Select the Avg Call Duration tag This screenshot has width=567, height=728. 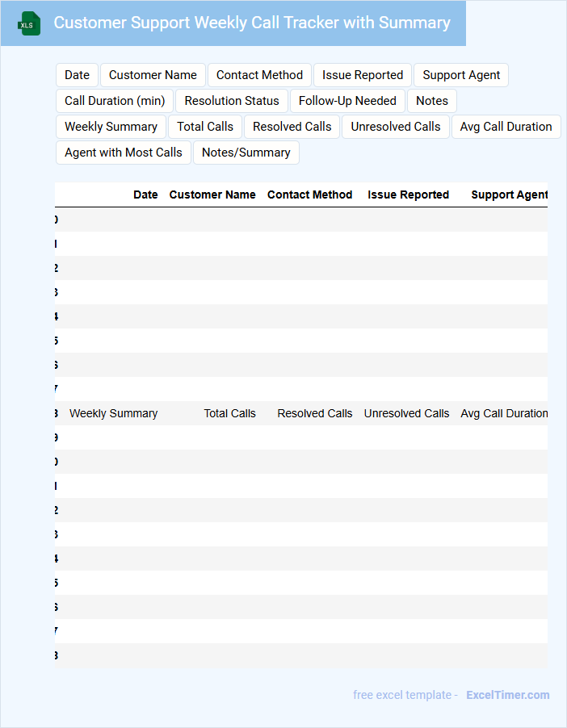[x=506, y=127]
